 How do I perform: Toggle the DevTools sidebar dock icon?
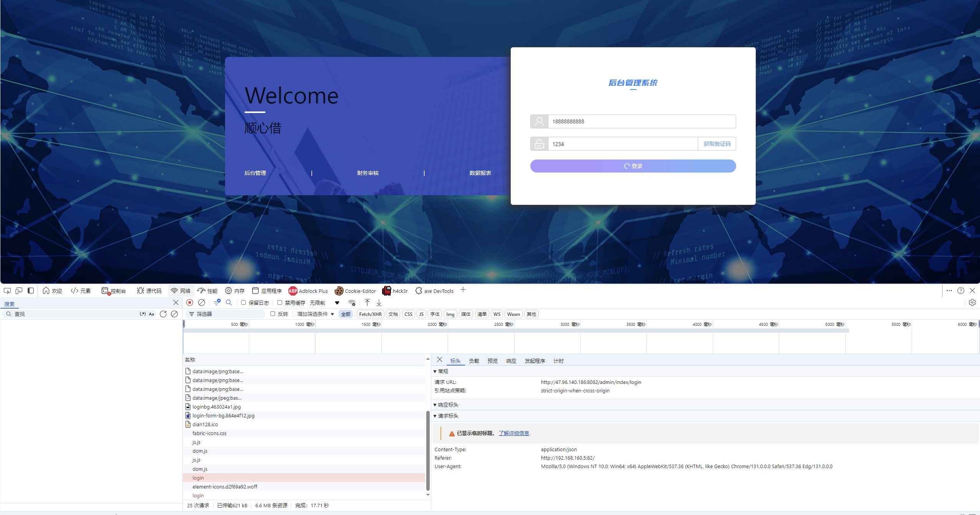31,291
